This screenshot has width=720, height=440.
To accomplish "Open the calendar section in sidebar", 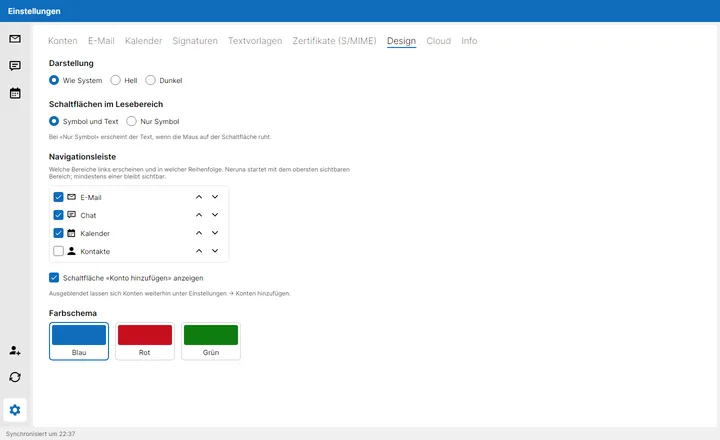I will tap(15, 93).
